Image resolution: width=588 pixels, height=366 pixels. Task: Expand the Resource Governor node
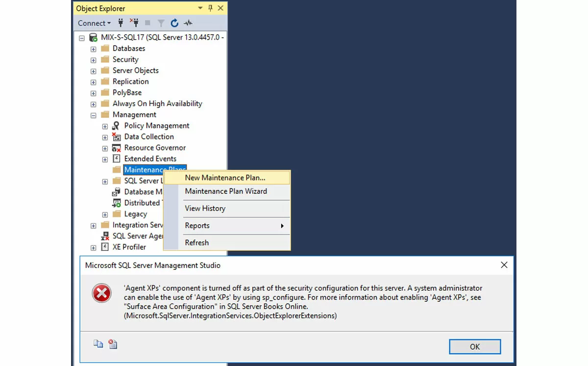pos(105,148)
